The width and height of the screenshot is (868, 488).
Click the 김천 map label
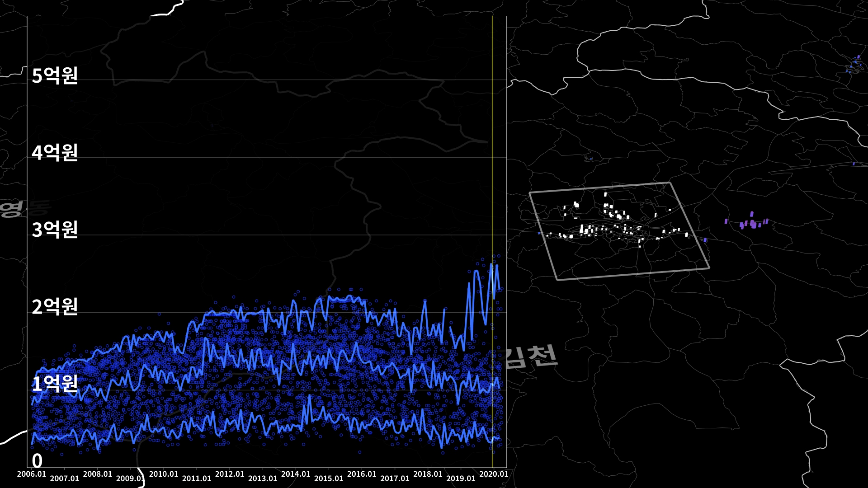click(x=531, y=357)
